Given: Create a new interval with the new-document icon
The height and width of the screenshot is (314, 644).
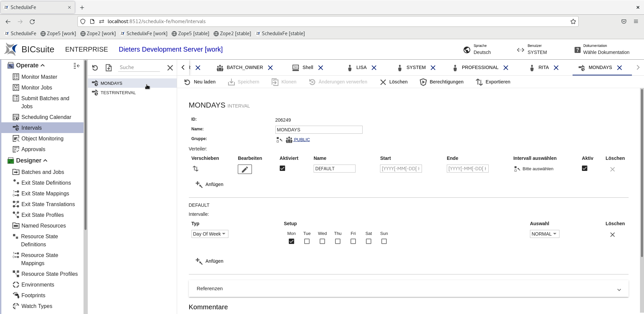Looking at the screenshot, I should click(109, 68).
